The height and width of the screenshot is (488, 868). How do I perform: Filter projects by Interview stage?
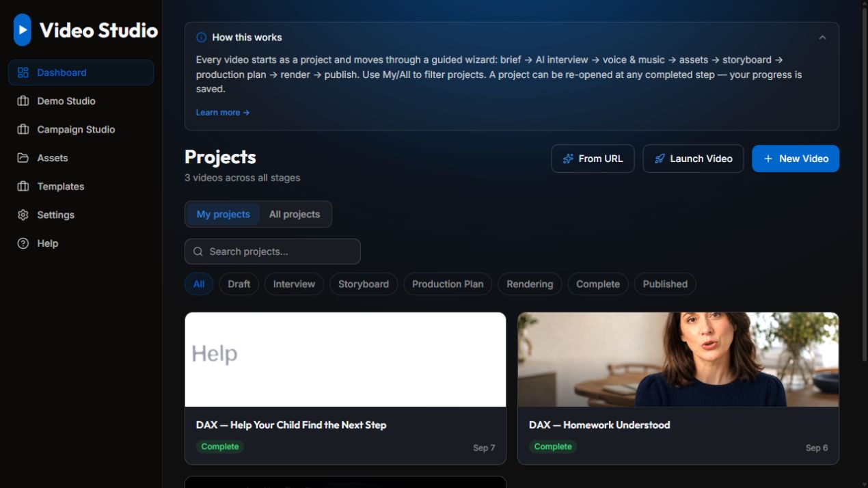click(294, 284)
